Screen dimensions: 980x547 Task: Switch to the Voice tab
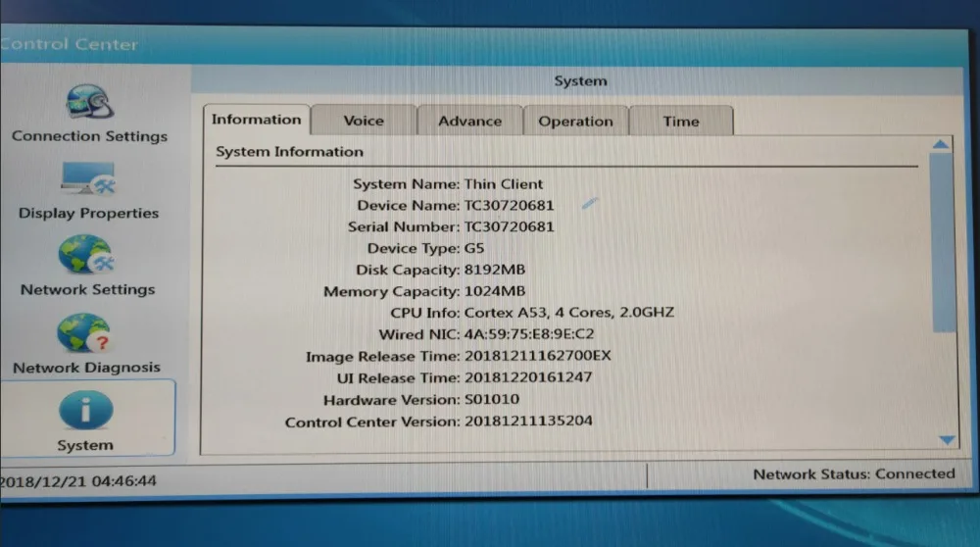(364, 121)
